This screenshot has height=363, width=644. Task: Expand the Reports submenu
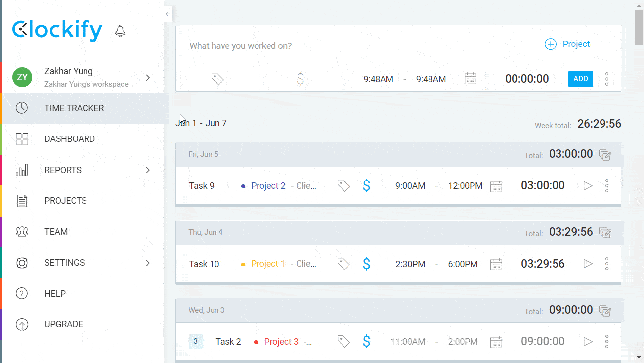click(x=147, y=170)
